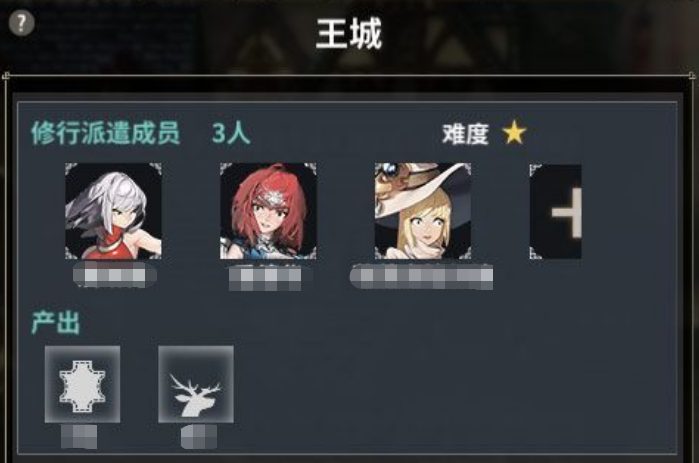Click the blurred name under red-haired character
Image resolution: width=699 pixels, height=463 pixels.
pos(265,279)
